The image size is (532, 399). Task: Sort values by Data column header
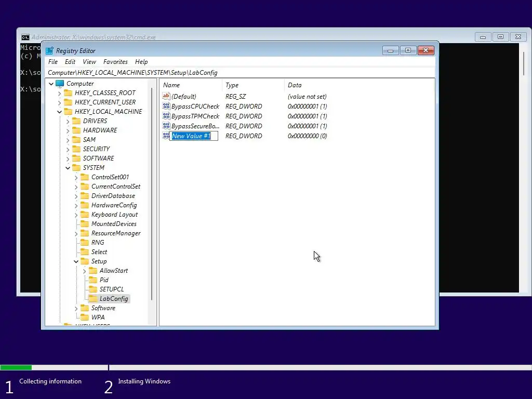(359, 85)
